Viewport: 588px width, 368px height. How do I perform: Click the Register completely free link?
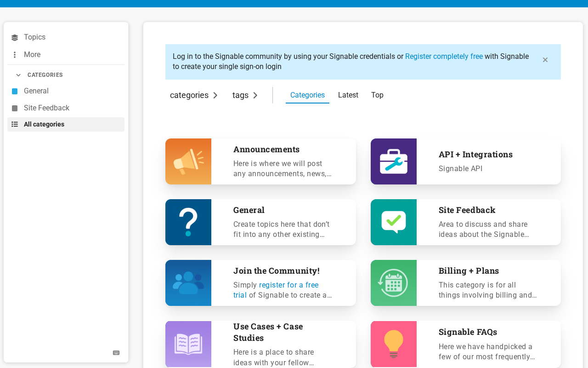444,57
